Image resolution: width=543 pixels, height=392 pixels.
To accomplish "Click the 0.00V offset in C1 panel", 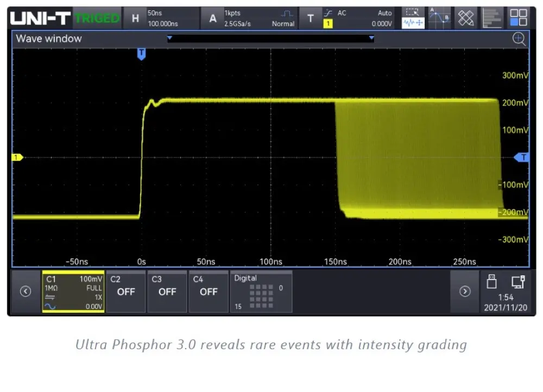I will (x=94, y=306).
